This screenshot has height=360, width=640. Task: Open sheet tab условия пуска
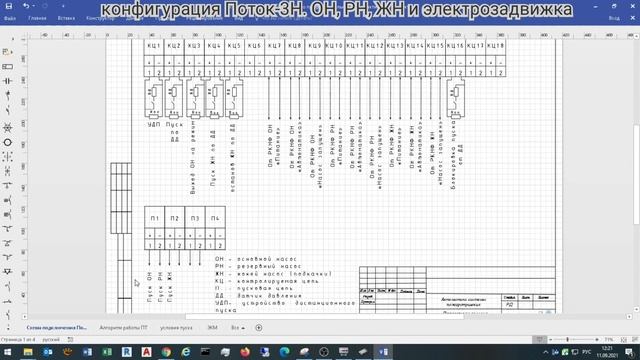coord(176,328)
